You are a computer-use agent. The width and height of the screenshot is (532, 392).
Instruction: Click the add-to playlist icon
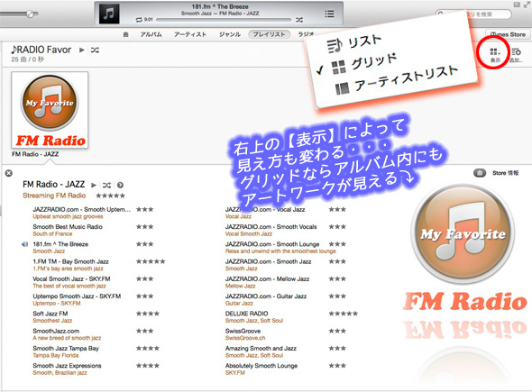[x=516, y=55]
